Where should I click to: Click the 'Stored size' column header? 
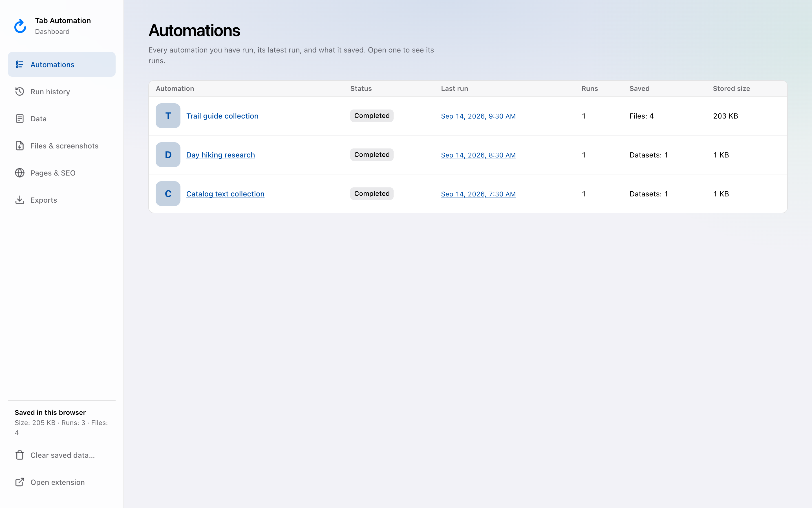click(731, 88)
